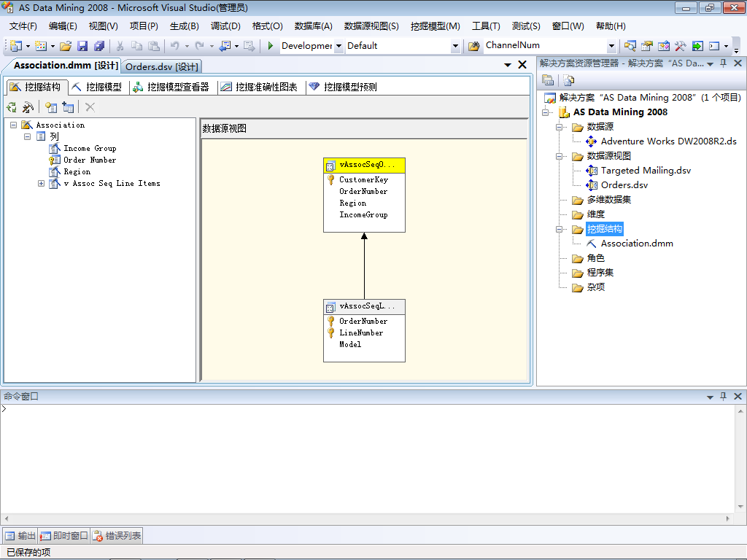Select the Income Group column
The width and height of the screenshot is (747, 560).
(90, 149)
